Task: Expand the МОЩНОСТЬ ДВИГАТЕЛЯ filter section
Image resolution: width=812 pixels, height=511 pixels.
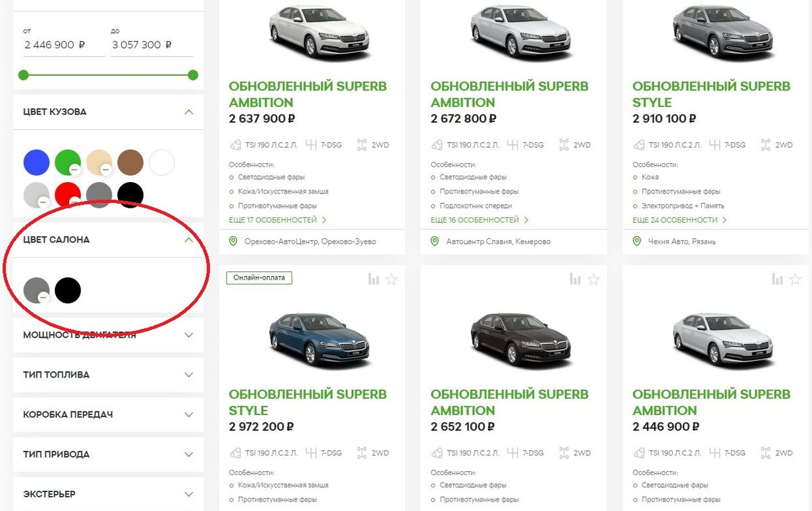Action: tap(108, 334)
